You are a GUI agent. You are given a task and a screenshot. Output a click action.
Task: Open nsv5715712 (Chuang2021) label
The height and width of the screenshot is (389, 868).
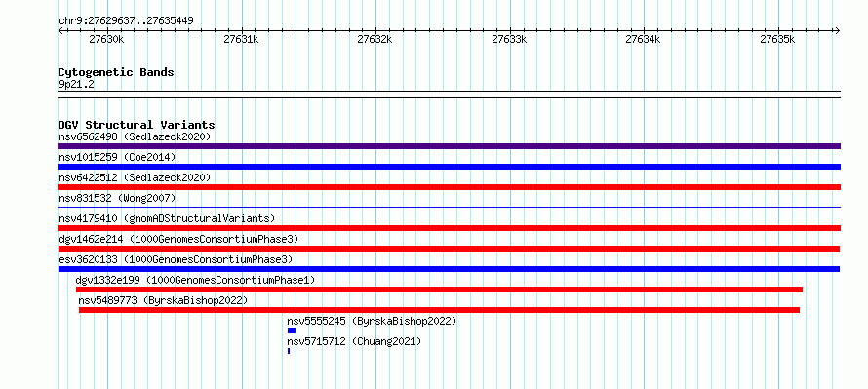(x=354, y=341)
